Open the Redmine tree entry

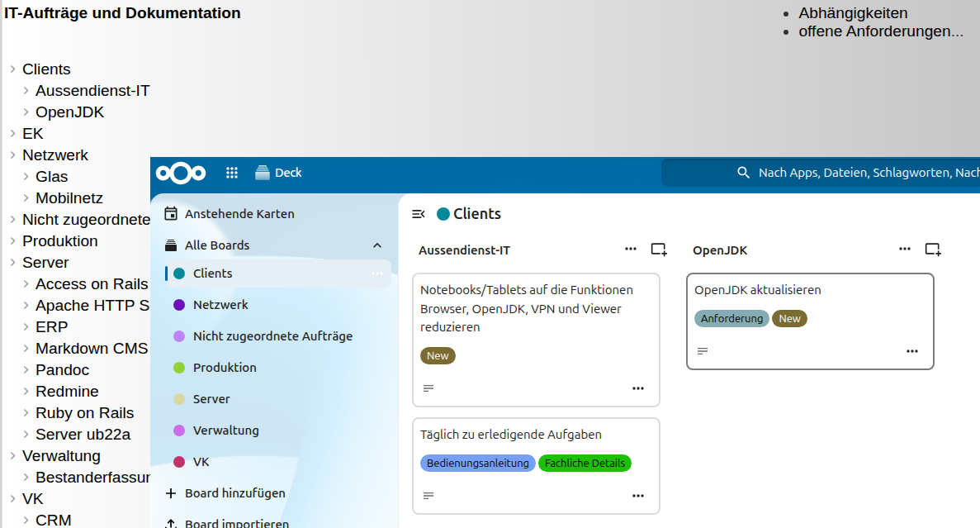coord(67,391)
